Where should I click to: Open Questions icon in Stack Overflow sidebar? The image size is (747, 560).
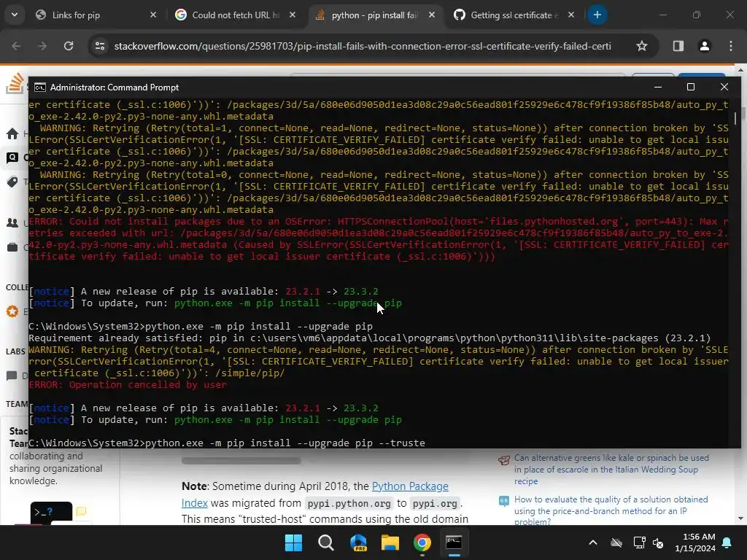point(12,157)
